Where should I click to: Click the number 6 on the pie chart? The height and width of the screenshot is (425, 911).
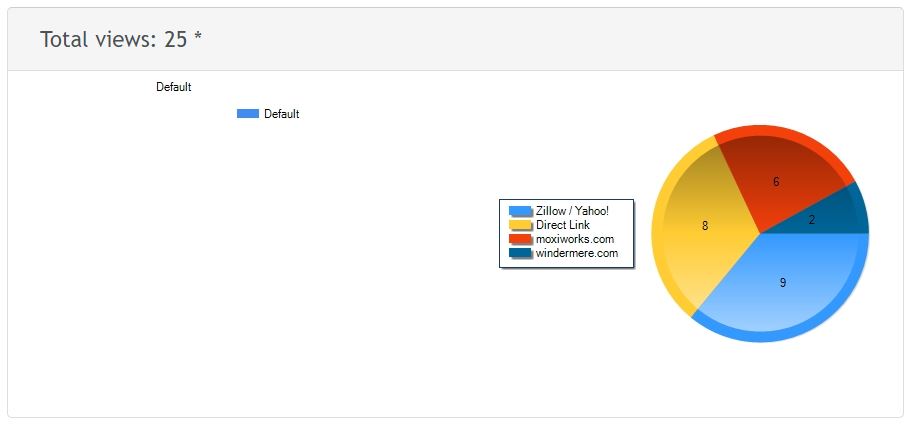pos(776,182)
